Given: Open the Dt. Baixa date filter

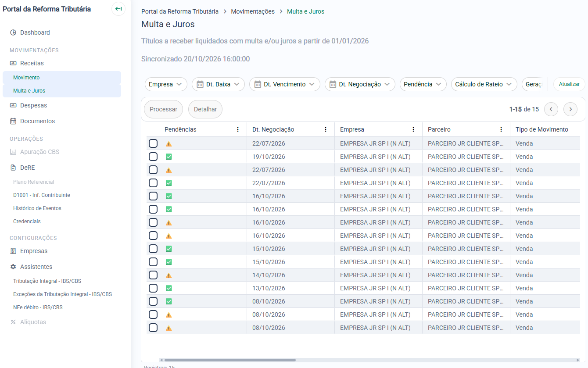Looking at the screenshot, I should tap(218, 84).
